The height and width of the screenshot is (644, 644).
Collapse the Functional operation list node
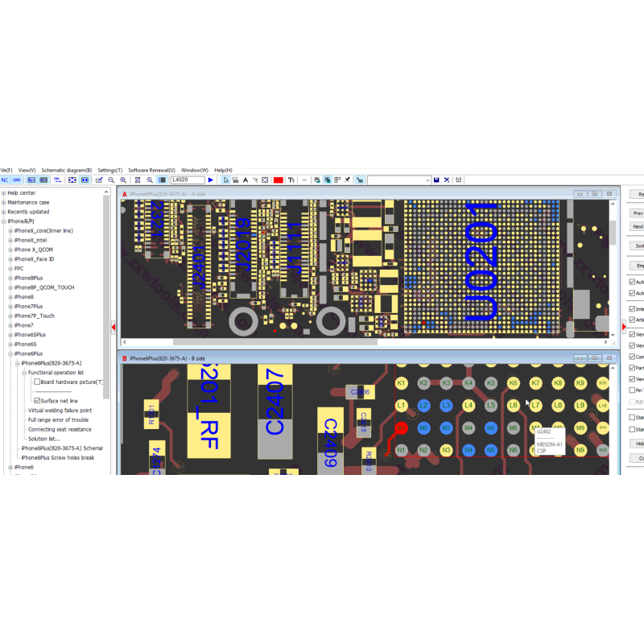(x=24, y=373)
